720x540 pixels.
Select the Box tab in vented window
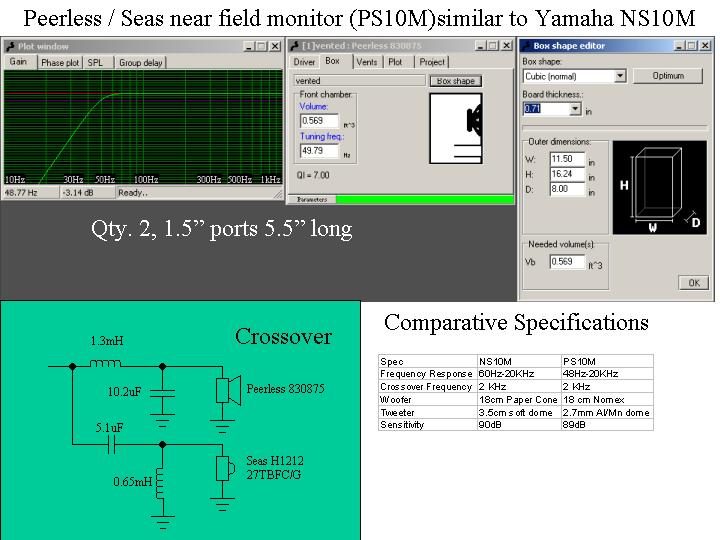click(x=332, y=61)
